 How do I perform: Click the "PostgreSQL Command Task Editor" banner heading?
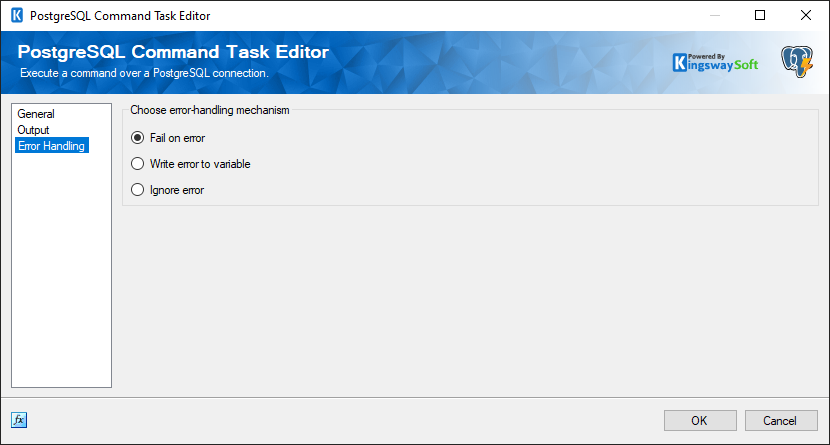point(173,52)
